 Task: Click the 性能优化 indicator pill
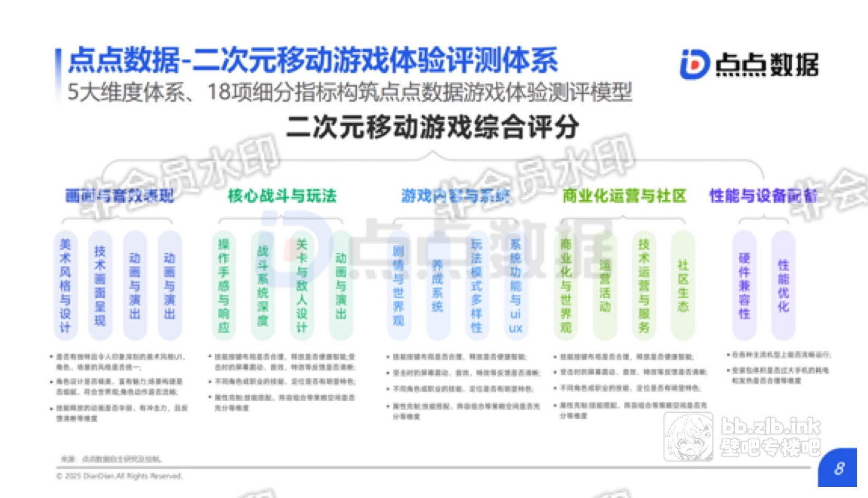783,285
